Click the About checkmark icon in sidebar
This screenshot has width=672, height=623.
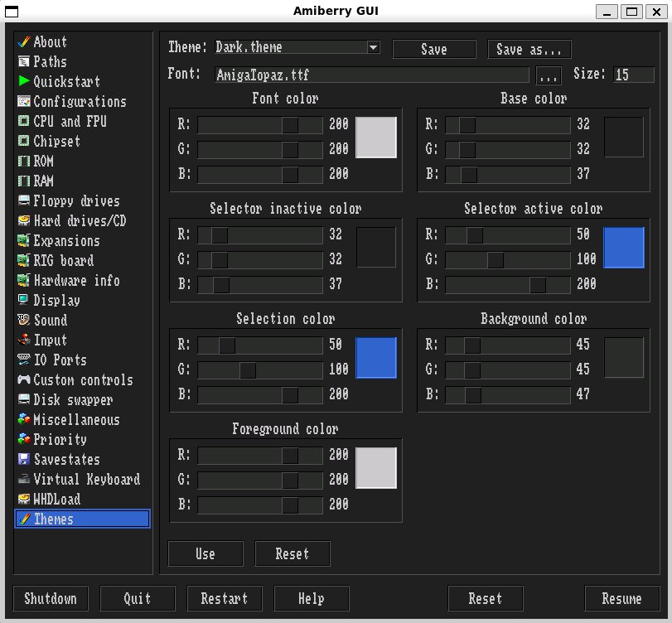click(x=24, y=42)
